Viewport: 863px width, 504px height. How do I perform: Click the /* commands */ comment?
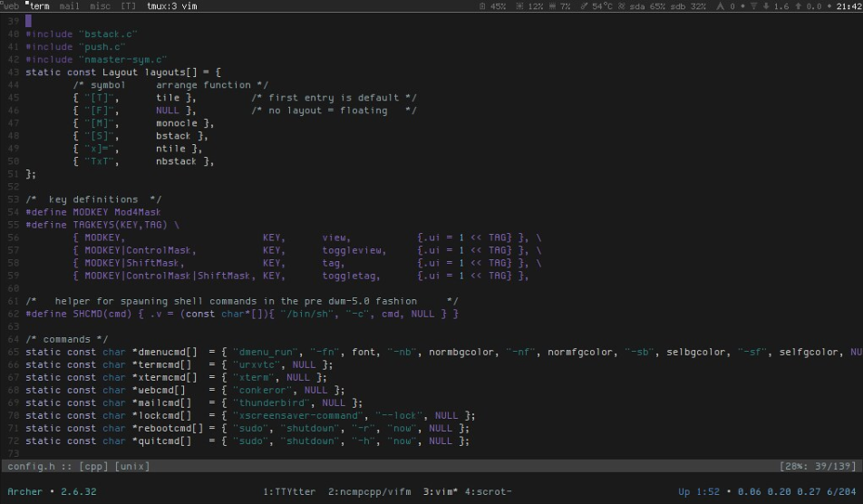pos(66,339)
